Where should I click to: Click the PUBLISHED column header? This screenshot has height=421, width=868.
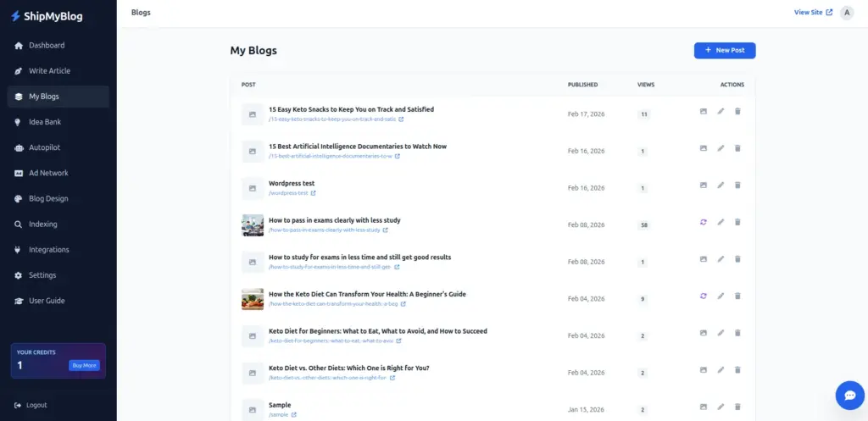pos(583,85)
